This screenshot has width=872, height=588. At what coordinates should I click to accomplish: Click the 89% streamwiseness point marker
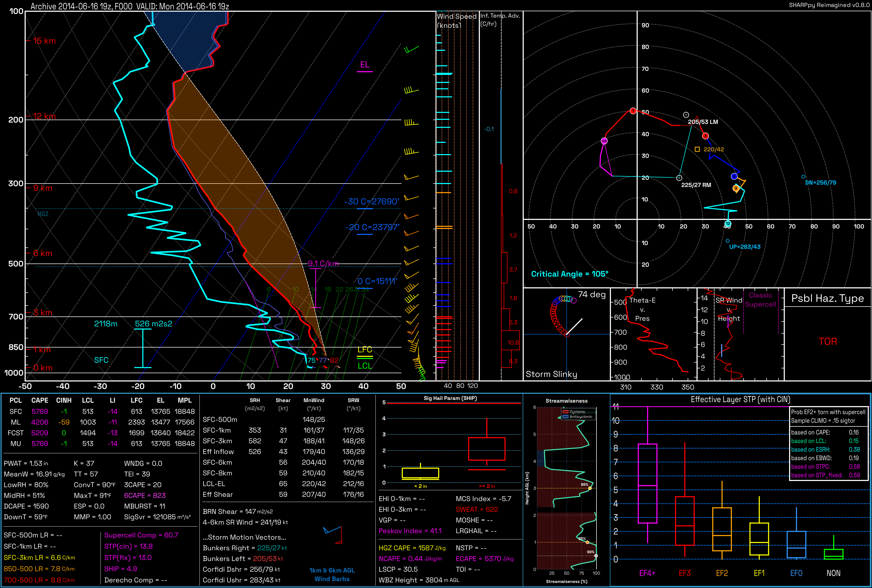[x=590, y=488]
